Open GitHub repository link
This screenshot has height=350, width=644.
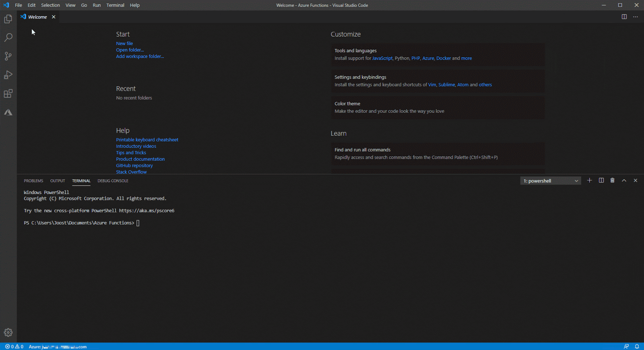(134, 166)
